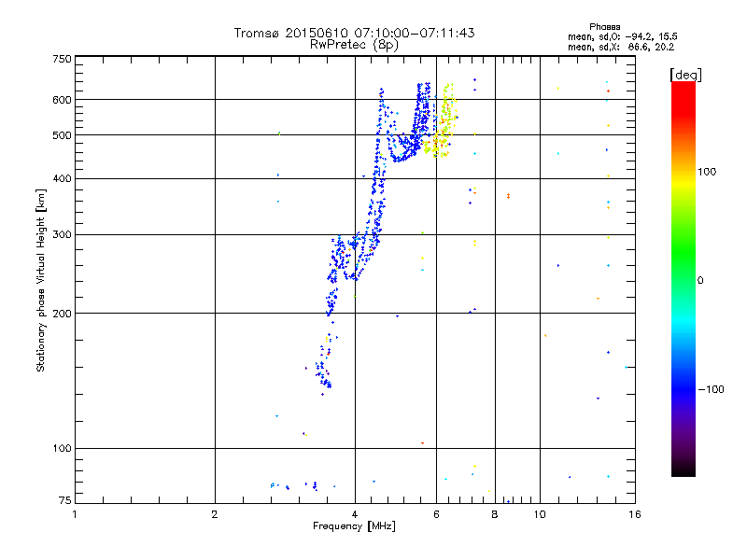Click the x-axis tick label '16'
The width and height of the screenshot is (747, 560).
point(635,514)
